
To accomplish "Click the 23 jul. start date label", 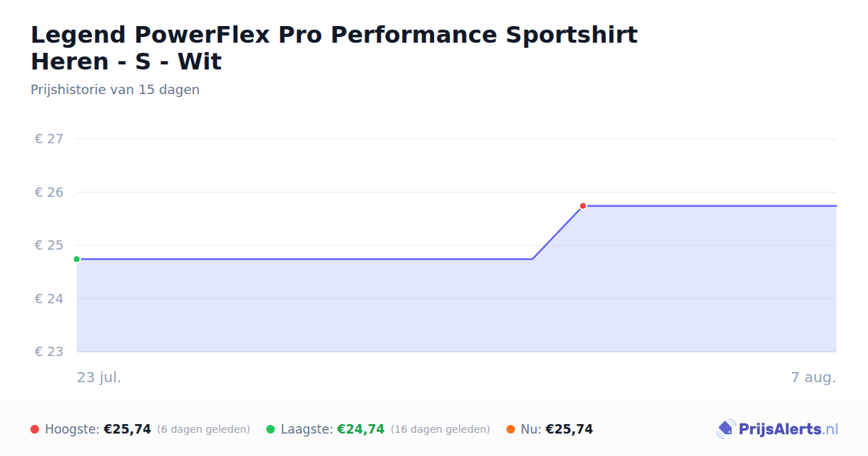I will (x=99, y=377).
